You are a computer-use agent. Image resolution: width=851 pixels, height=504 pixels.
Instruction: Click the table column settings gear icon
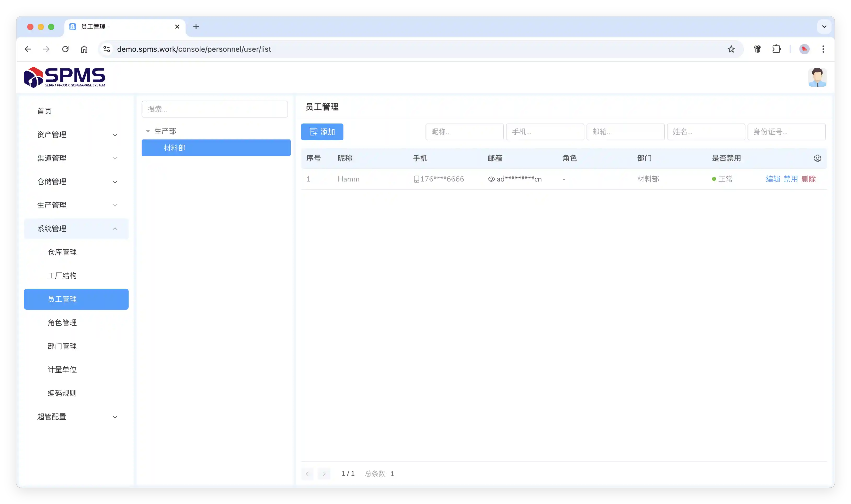point(817,158)
